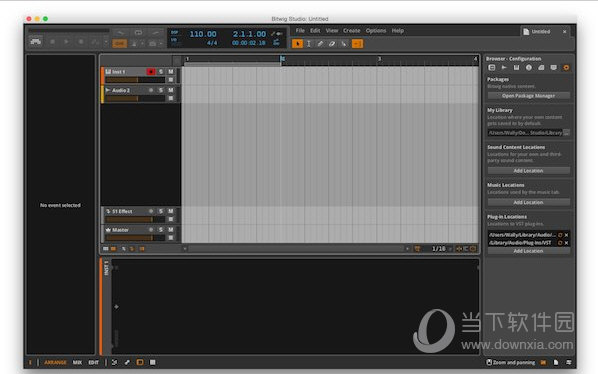Open the browser Clips tab icon
The width and height of the screenshot is (598, 374).
pos(541,67)
